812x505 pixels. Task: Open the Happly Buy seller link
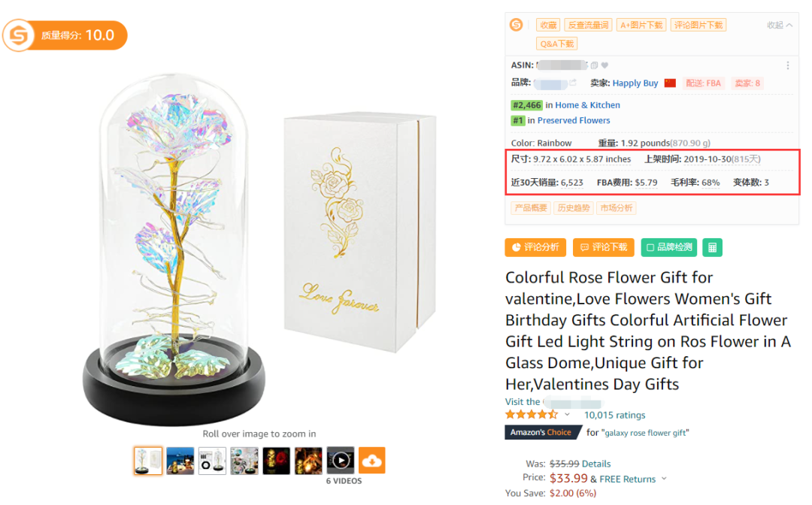(635, 83)
